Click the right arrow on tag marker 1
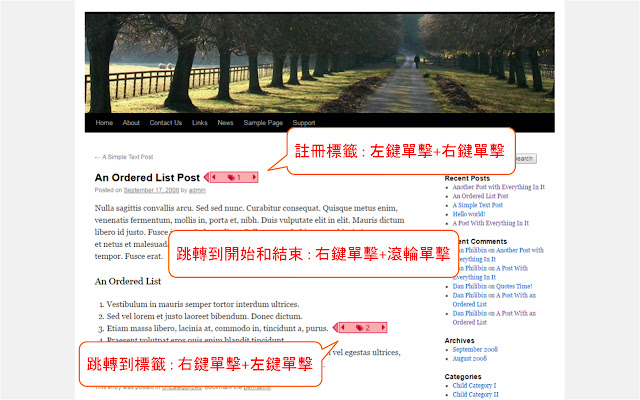The image size is (640, 400). (254, 177)
